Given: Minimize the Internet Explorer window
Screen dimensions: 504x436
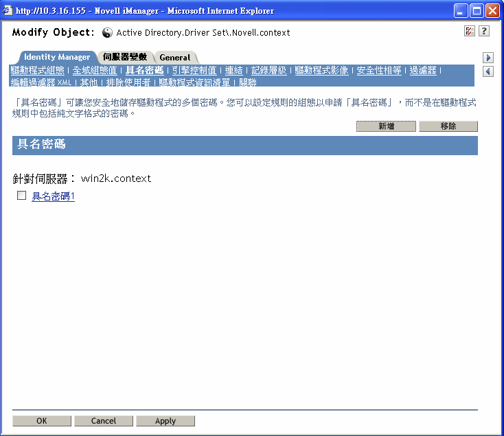Looking at the screenshot, I should 461,11.
